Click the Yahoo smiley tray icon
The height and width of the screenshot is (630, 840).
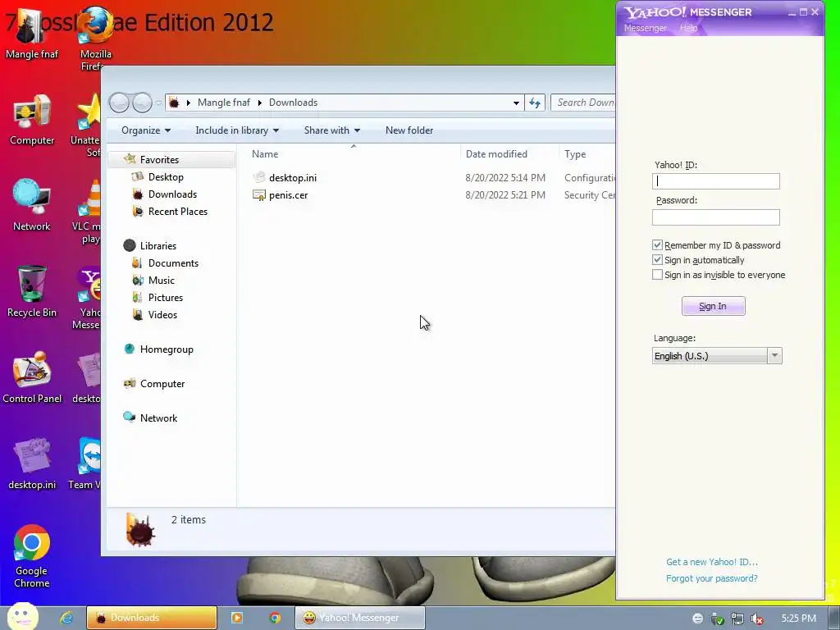697,619
